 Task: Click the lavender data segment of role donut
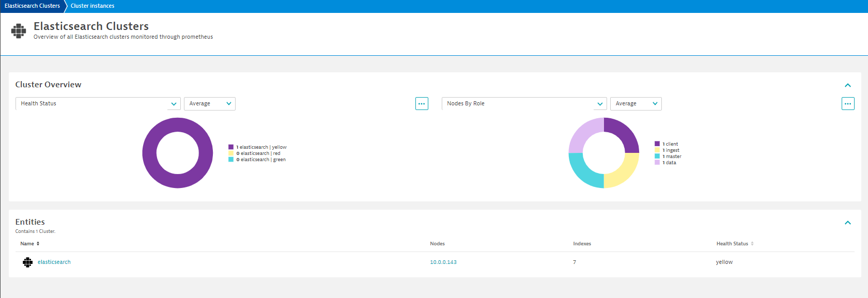584,133
